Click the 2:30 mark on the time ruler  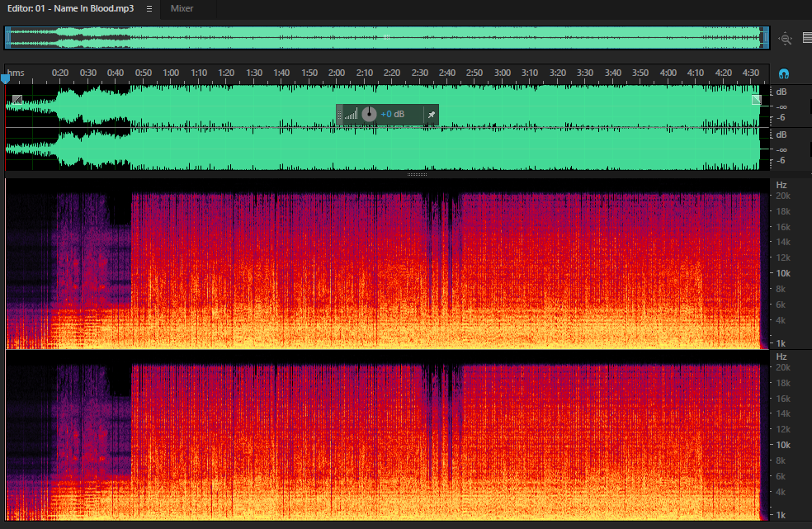tap(419, 73)
